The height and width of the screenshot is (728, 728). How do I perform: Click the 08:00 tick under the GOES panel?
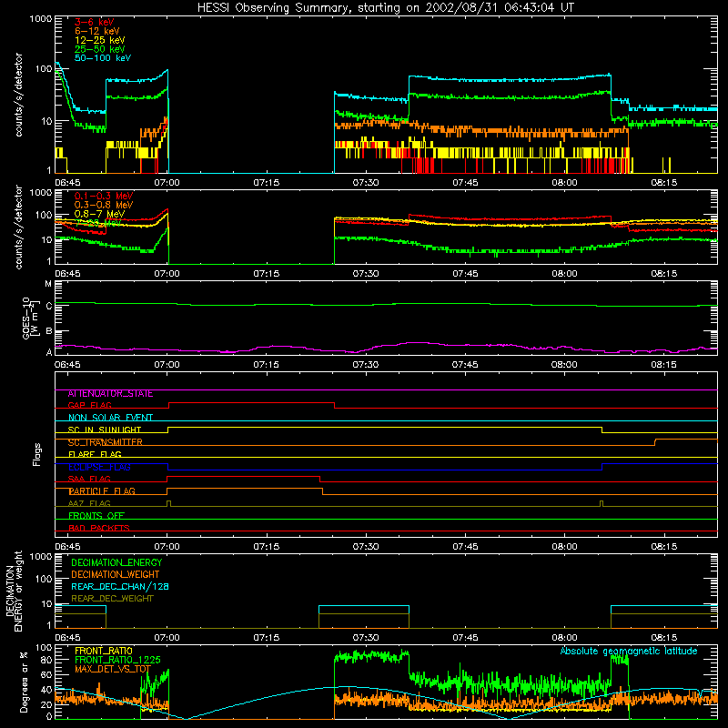pyautogui.click(x=564, y=365)
